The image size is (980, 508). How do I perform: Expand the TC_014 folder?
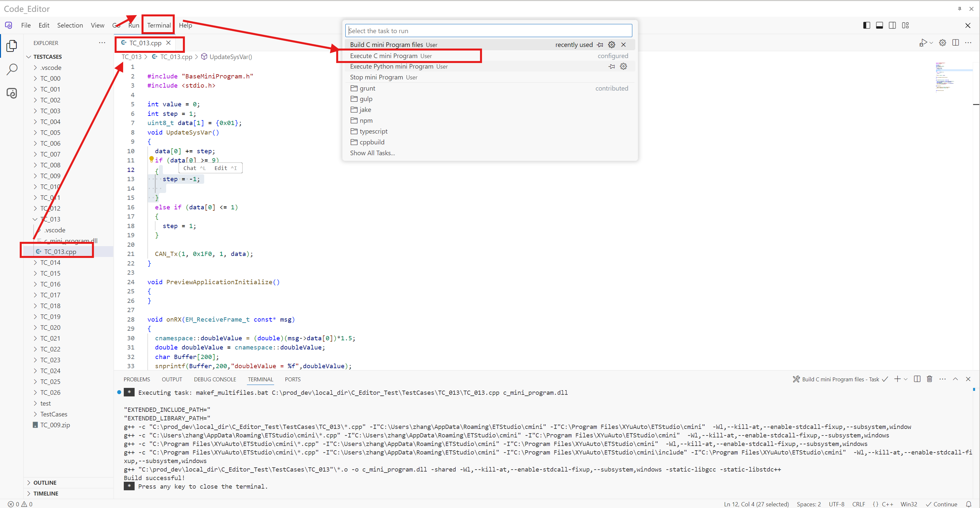point(50,262)
